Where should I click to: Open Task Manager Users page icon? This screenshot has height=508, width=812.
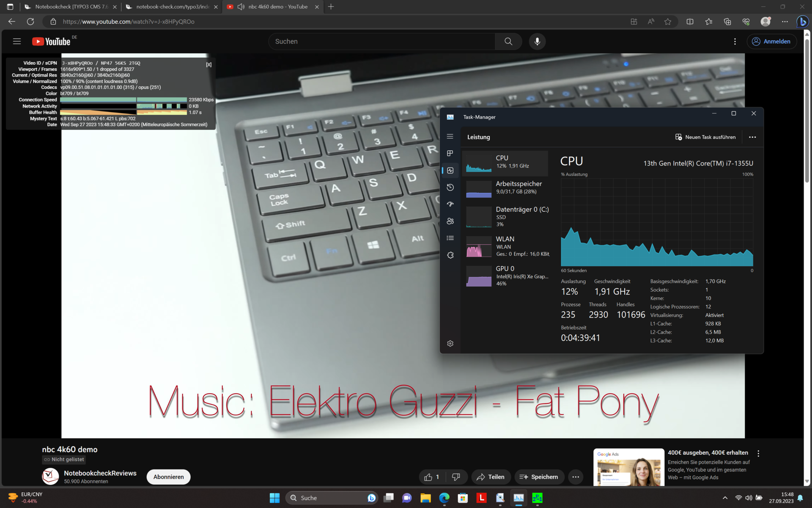(450, 221)
